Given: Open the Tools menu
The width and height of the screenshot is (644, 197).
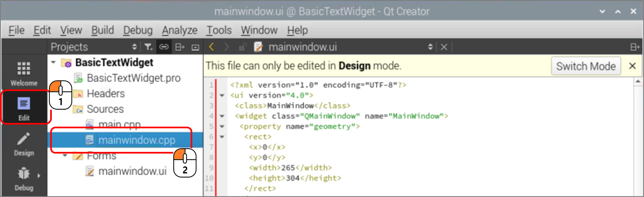Looking at the screenshot, I should (219, 30).
